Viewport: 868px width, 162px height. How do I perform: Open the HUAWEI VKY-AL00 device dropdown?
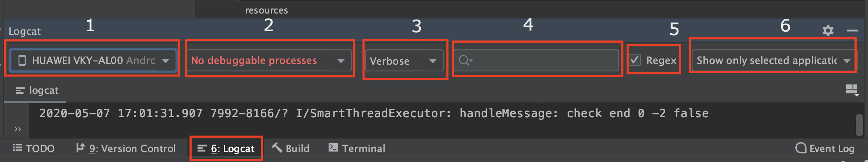click(x=94, y=60)
